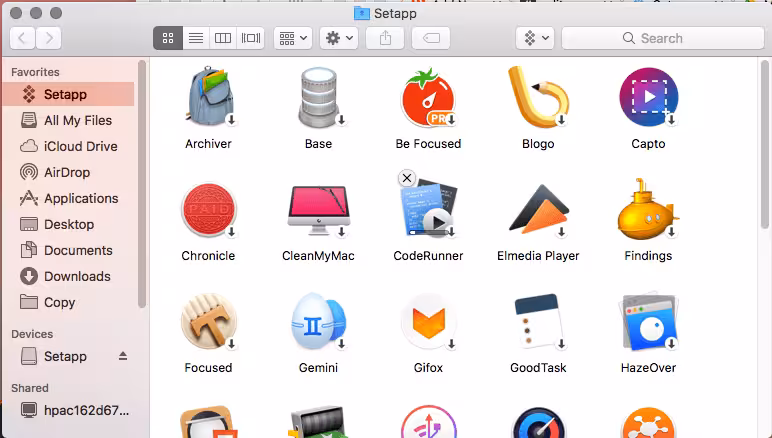
Task: Open Desktop folder in sidebar
Action: point(68,224)
